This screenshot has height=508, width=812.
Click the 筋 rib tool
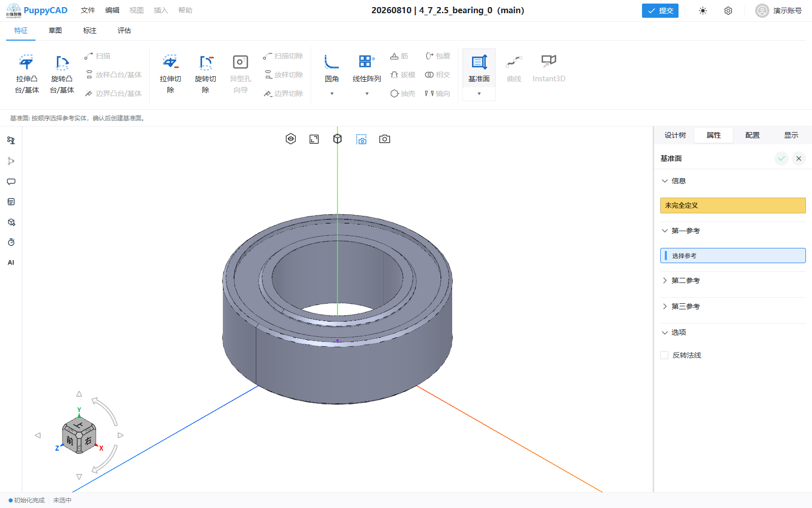(399, 56)
